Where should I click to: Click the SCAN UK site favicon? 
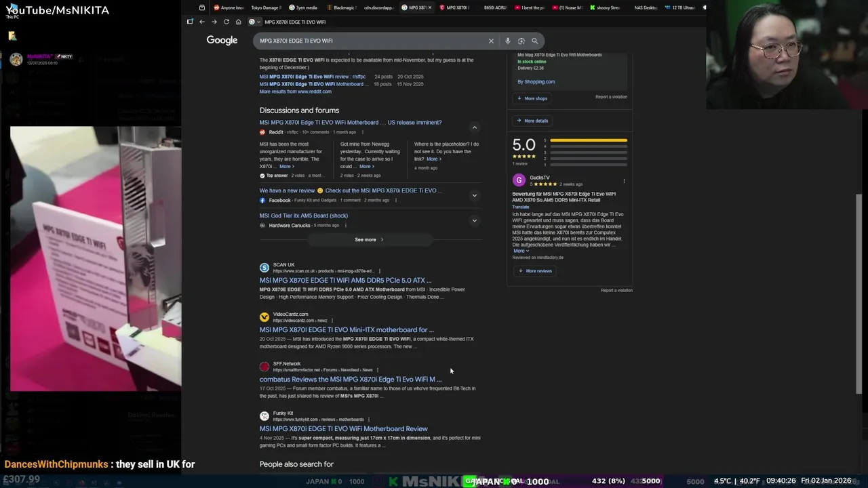tap(264, 268)
